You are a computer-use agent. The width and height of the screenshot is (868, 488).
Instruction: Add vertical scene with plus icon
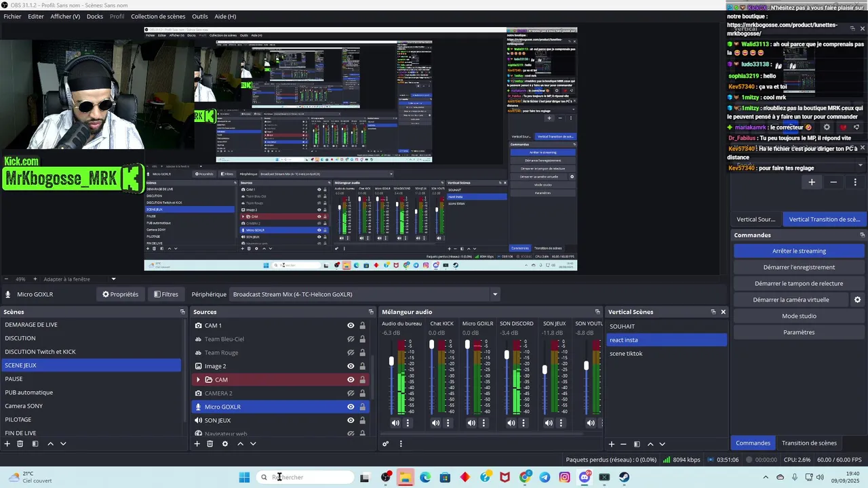coord(611,444)
